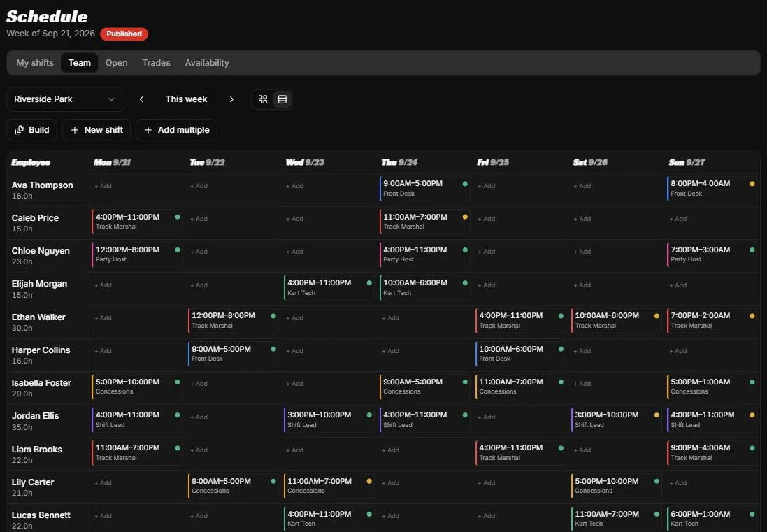This screenshot has height=532, width=767.
Task: Click yellow status dot on Ava's Sunday shift
Action: tap(752, 184)
